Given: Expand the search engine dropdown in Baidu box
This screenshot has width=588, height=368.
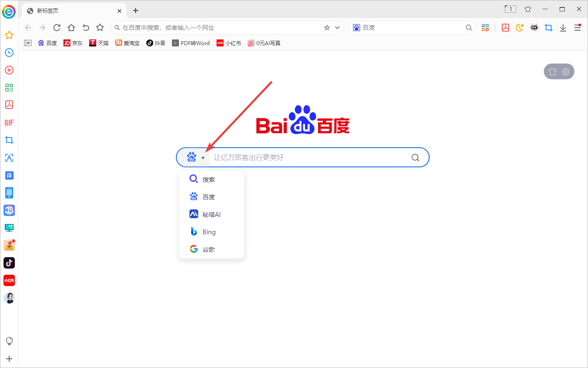Looking at the screenshot, I should pyautogui.click(x=203, y=157).
